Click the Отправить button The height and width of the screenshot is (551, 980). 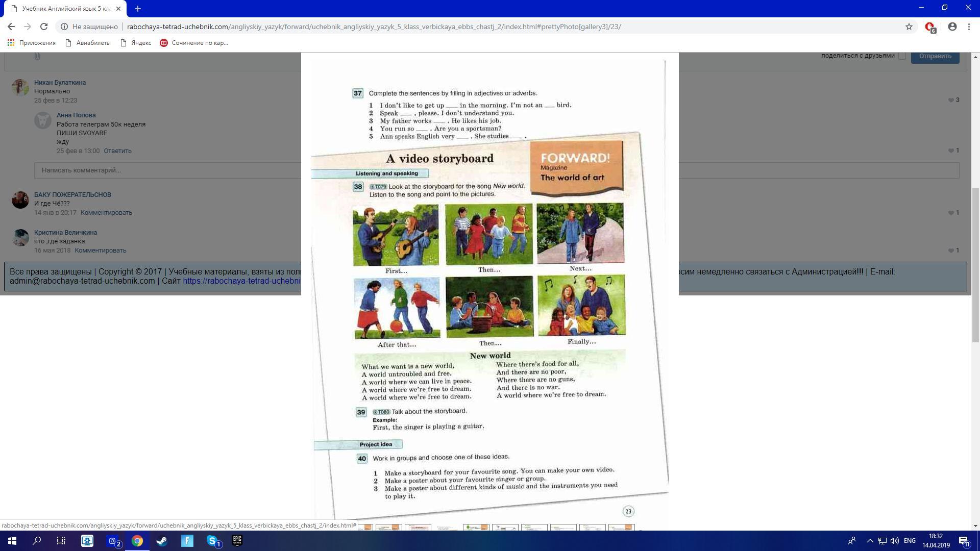click(935, 56)
